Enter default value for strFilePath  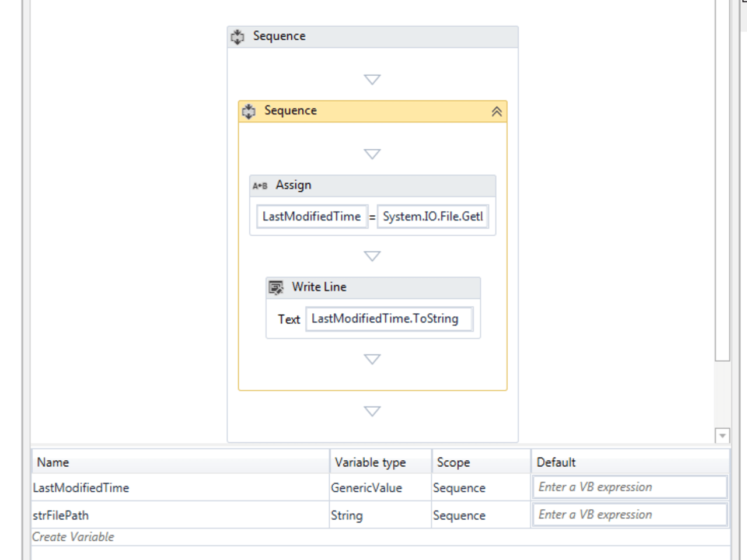630,515
